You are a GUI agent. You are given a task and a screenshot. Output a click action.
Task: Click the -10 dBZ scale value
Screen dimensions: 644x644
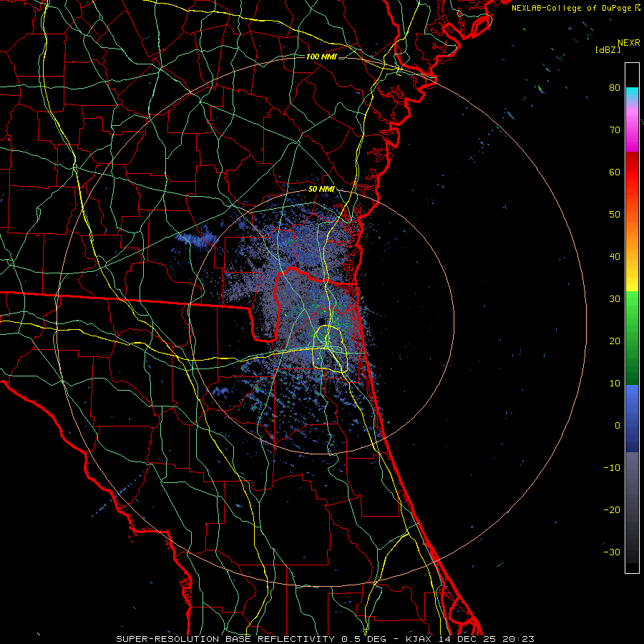click(x=612, y=468)
